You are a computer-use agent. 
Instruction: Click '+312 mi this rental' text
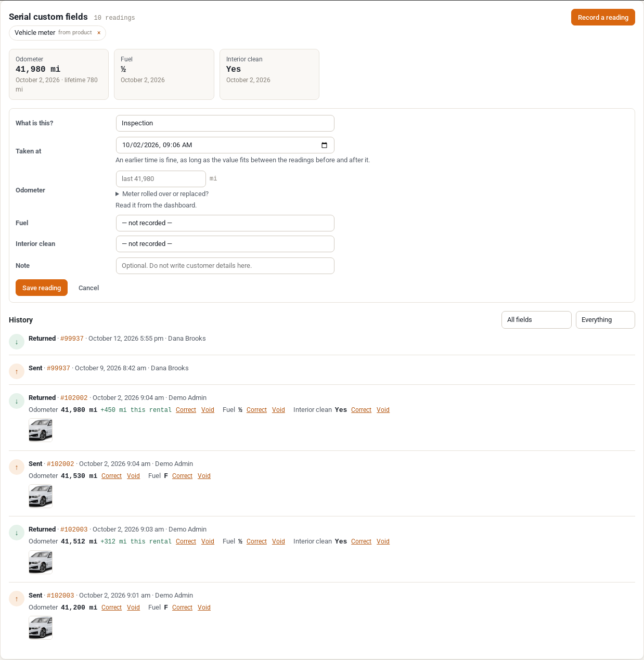point(136,541)
